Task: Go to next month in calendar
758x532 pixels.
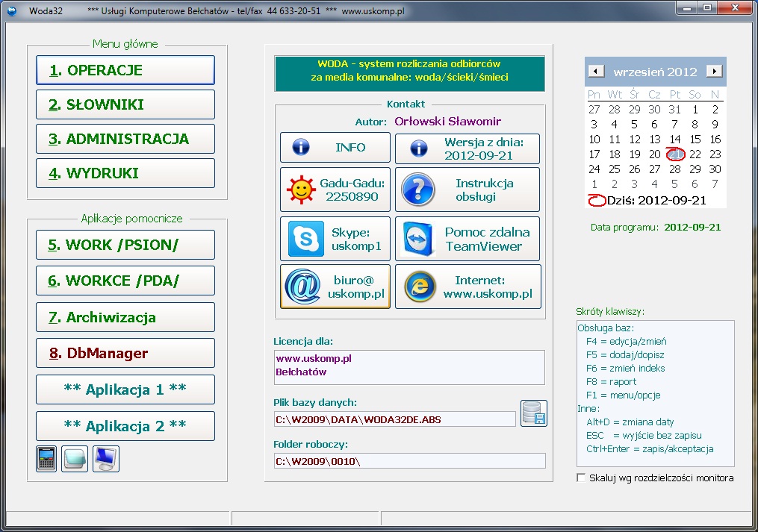Action: [x=715, y=72]
